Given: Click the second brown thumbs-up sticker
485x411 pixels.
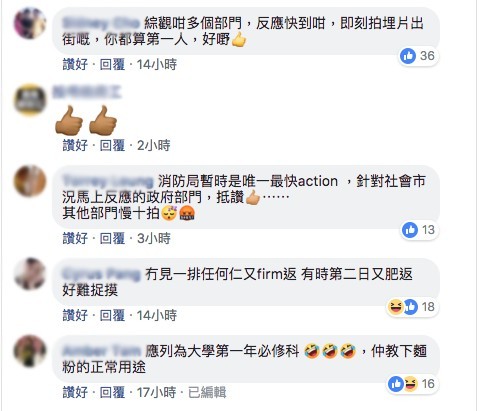Looking at the screenshot, I should [103, 120].
